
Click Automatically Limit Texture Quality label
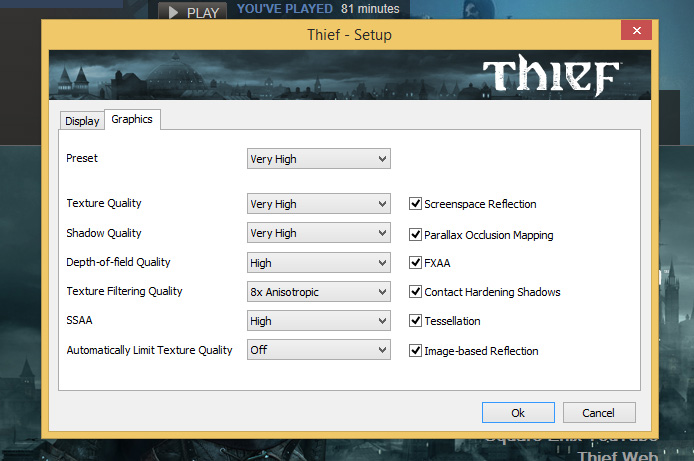(x=150, y=350)
